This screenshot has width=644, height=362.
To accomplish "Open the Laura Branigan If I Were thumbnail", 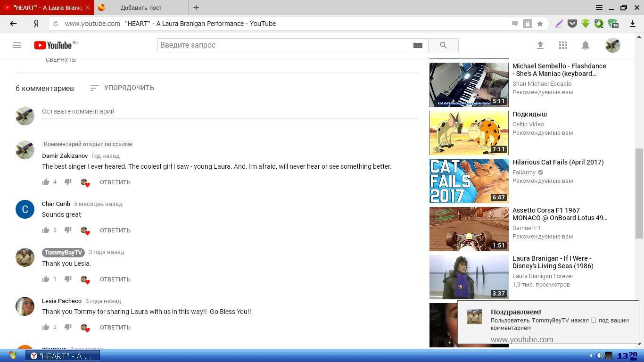I will click(x=469, y=277).
